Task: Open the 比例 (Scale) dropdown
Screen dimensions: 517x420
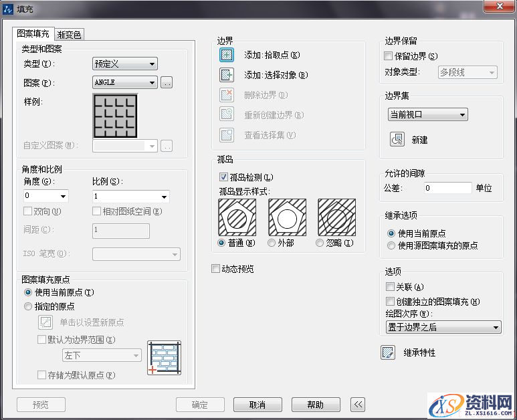Action: [x=131, y=197]
